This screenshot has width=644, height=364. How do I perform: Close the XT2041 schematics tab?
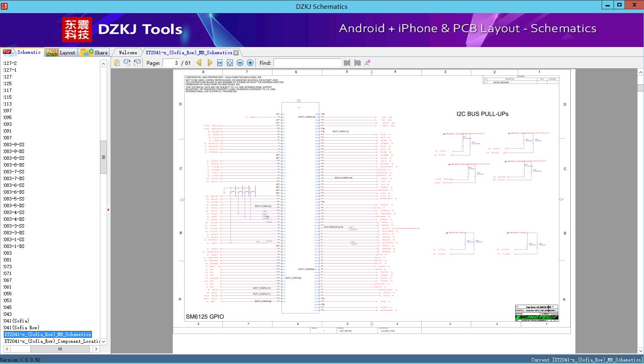(236, 53)
